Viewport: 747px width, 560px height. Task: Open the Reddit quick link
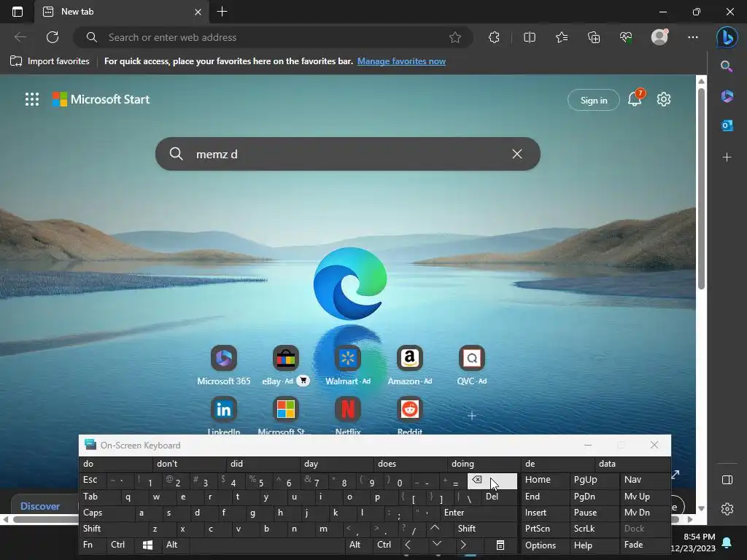pyautogui.click(x=410, y=416)
